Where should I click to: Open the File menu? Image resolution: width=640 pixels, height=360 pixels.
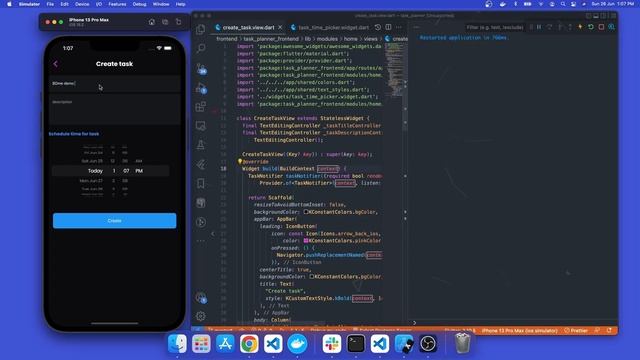(50, 4)
